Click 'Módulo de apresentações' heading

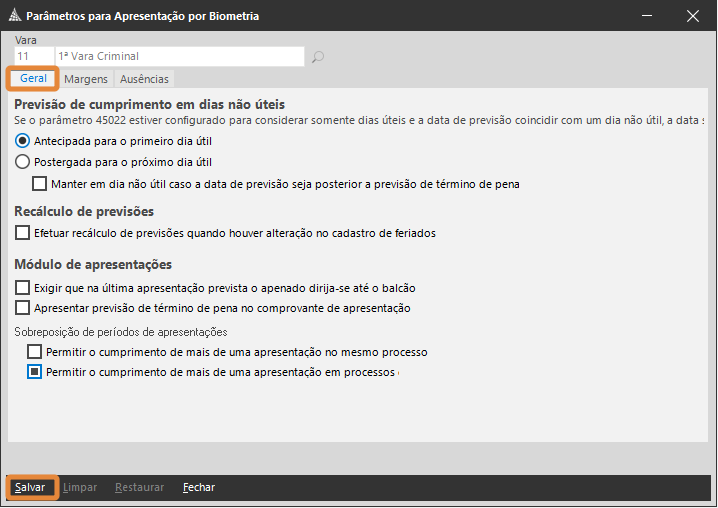point(93,264)
